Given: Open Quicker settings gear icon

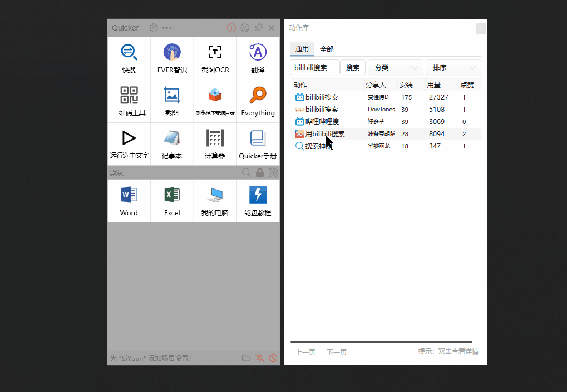Looking at the screenshot, I should tap(154, 28).
